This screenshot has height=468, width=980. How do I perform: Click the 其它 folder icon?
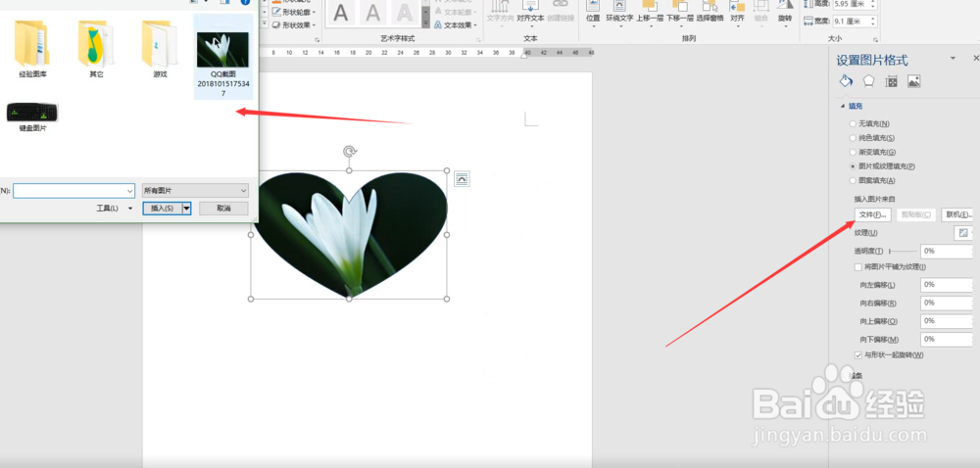coord(95,44)
